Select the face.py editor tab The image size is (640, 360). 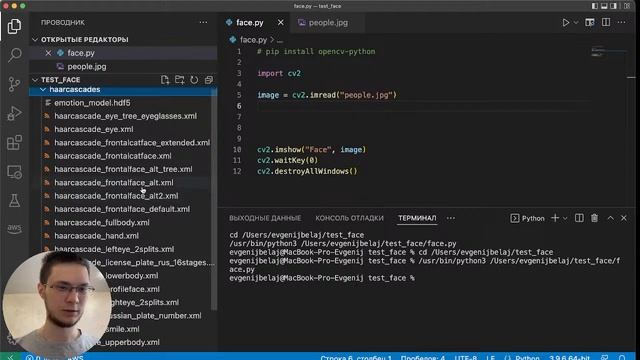click(x=249, y=23)
